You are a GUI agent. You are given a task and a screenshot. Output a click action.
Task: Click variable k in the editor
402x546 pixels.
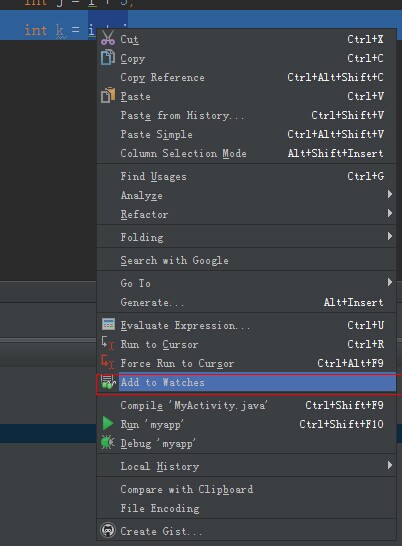point(60,30)
